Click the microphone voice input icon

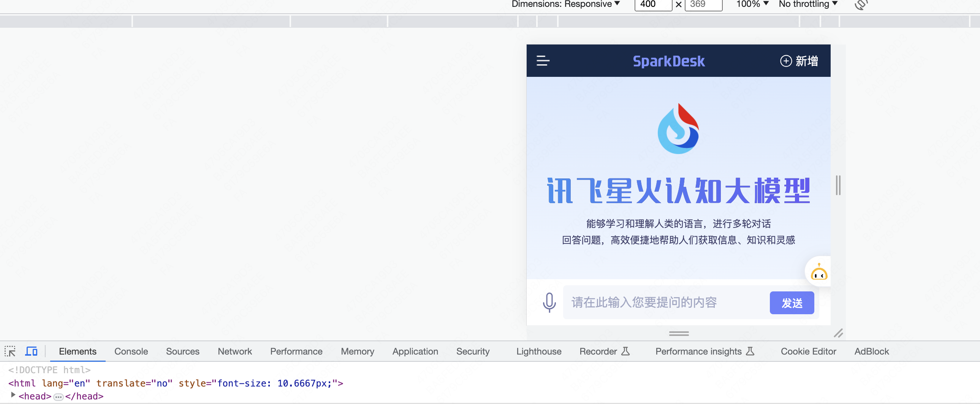tap(549, 302)
